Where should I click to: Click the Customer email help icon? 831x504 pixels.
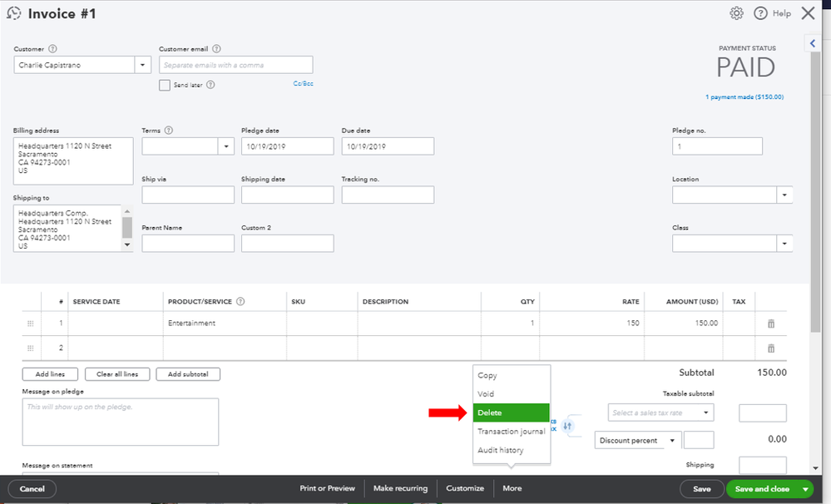click(x=216, y=49)
